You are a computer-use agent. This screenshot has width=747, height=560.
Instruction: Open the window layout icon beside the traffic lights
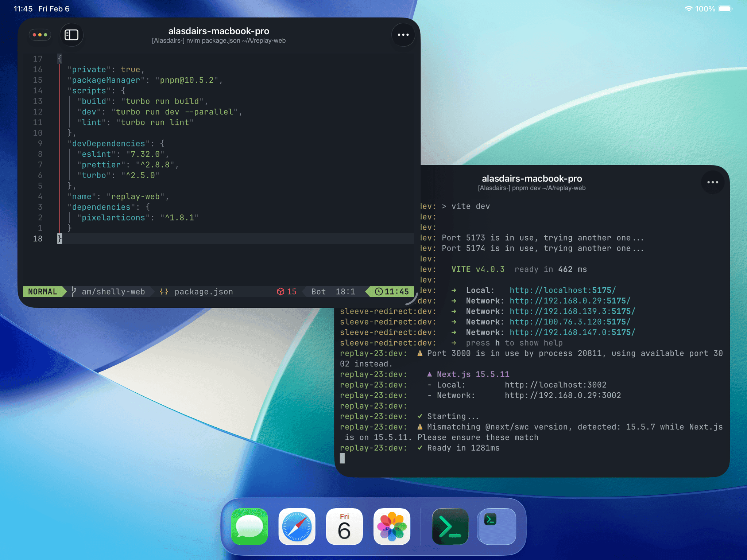(x=71, y=35)
